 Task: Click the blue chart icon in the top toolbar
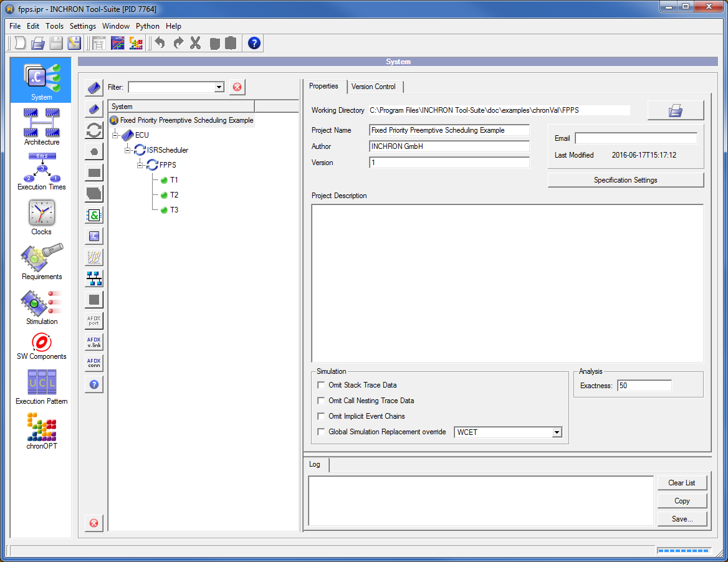pyautogui.click(x=117, y=43)
